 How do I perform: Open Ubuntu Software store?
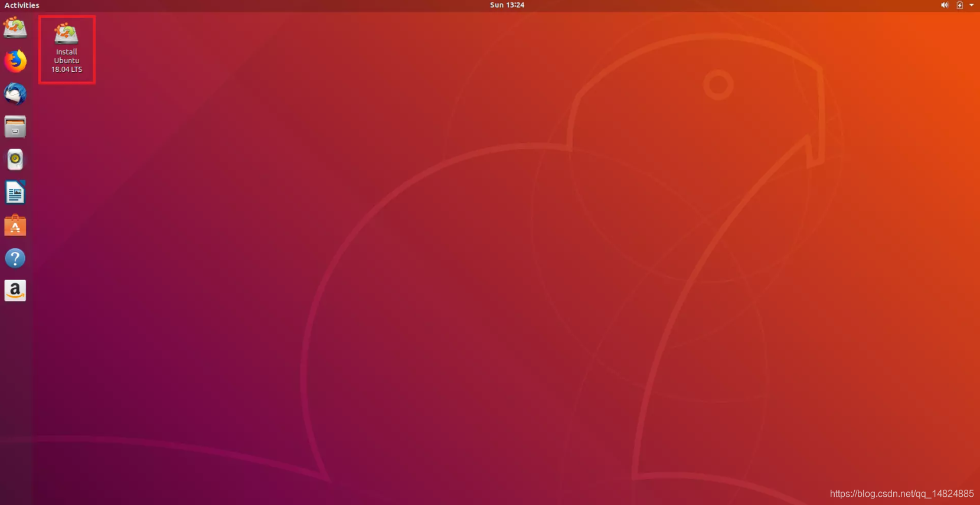click(15, 225)
